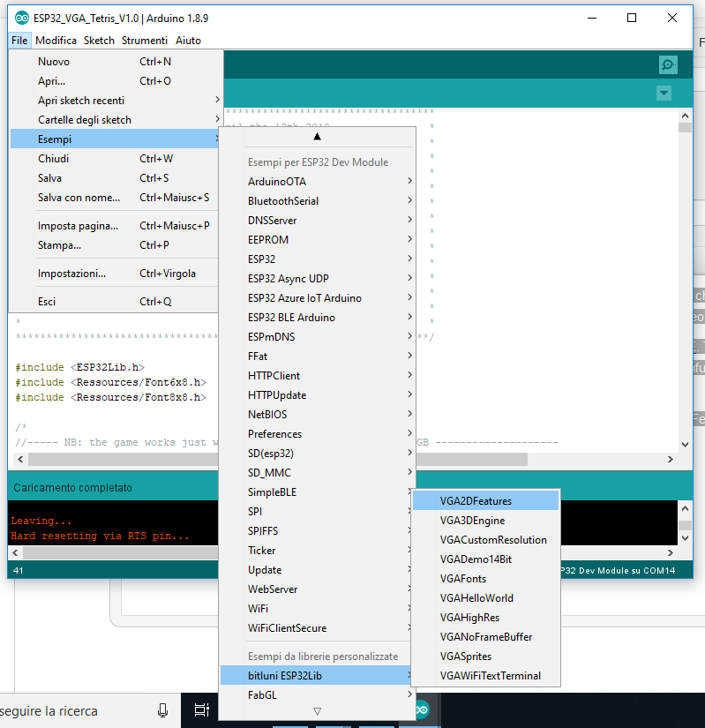Choose Chiudi in the File menu
705x728 pixels.
pos(114,159)
